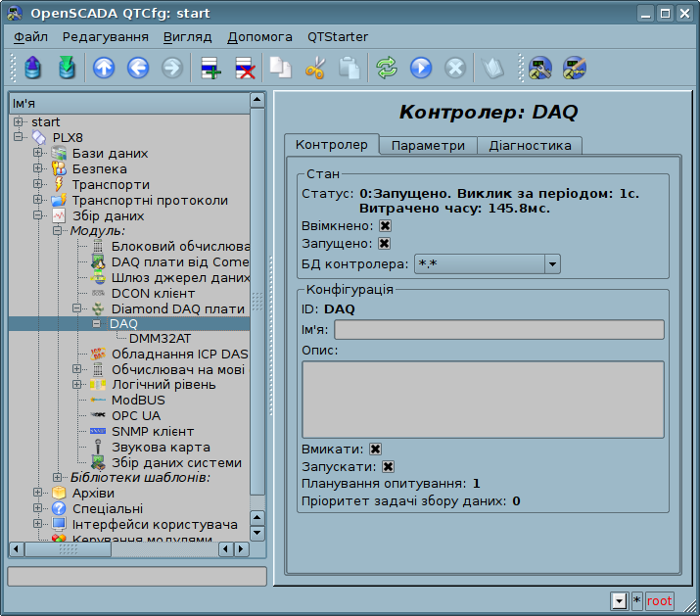
Task: Click the save to database toolbar icon
Action: tap(67, 68)
